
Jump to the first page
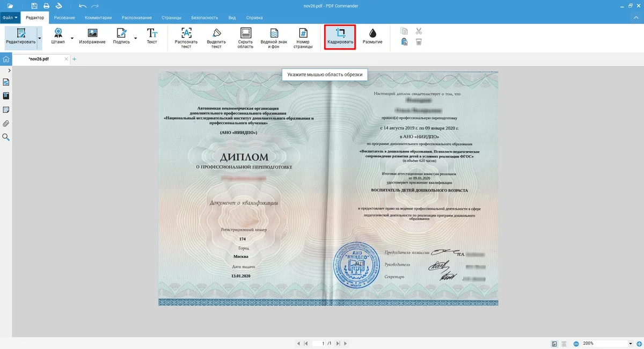pyautogui.click(x=306, y=343)
